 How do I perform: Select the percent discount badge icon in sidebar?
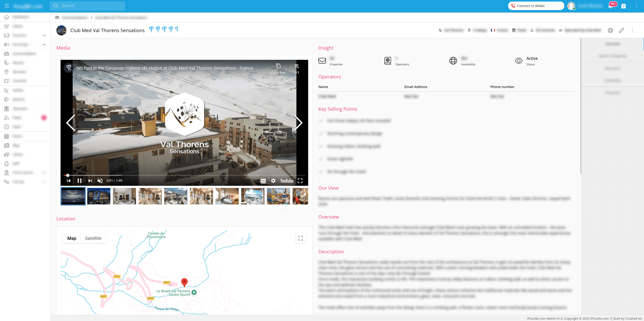[7, 127]
